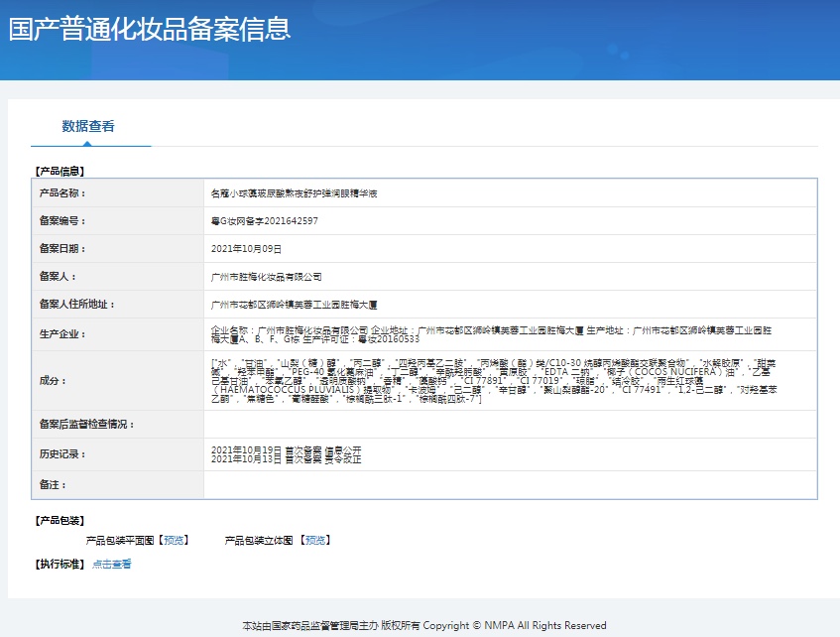This screenshot has height=637, width=840.
Task: Open the 数据查看 tab
Action: (x=88, y=126)
